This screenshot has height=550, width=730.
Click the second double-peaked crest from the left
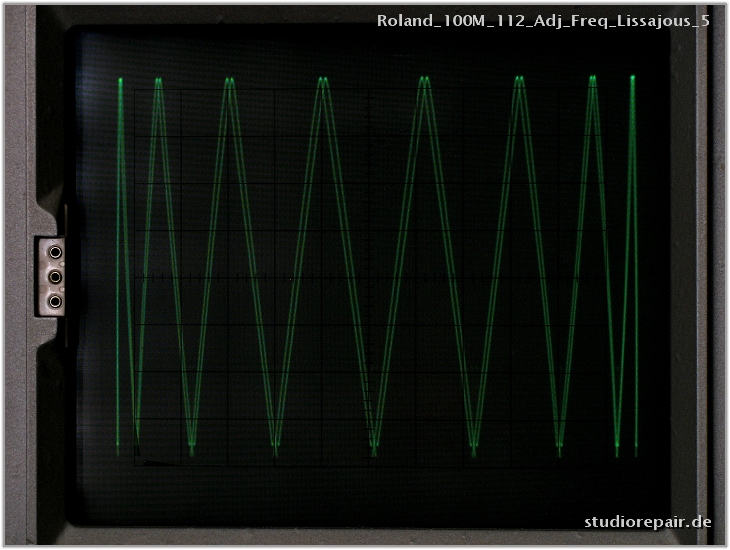(230, 81)
